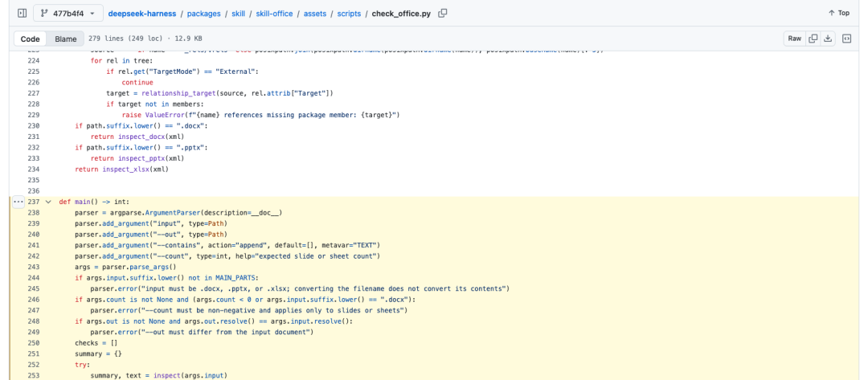Select line number 238
This screenshot has height=380, width=868.
(x=34, y=212)
